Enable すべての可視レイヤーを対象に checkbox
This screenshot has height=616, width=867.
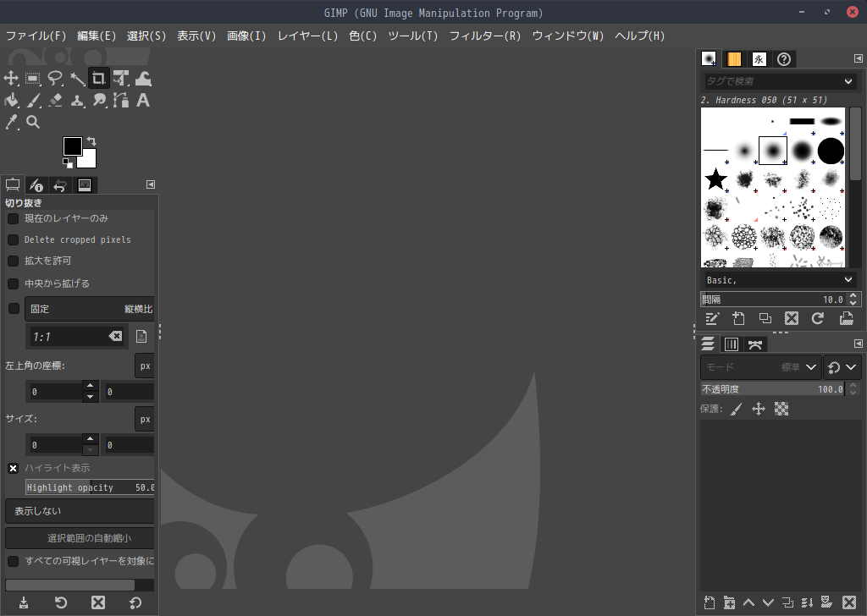[x=14, y=561]
